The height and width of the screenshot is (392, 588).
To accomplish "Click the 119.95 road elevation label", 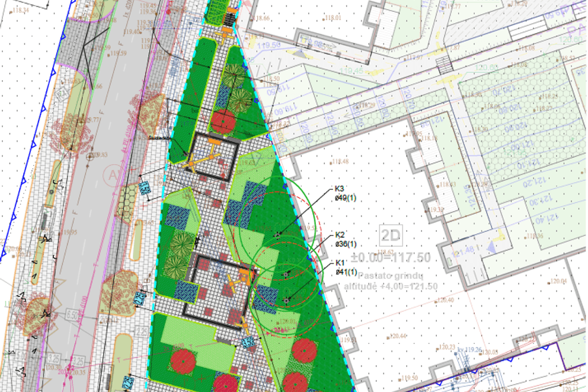I will click(69, 232).
